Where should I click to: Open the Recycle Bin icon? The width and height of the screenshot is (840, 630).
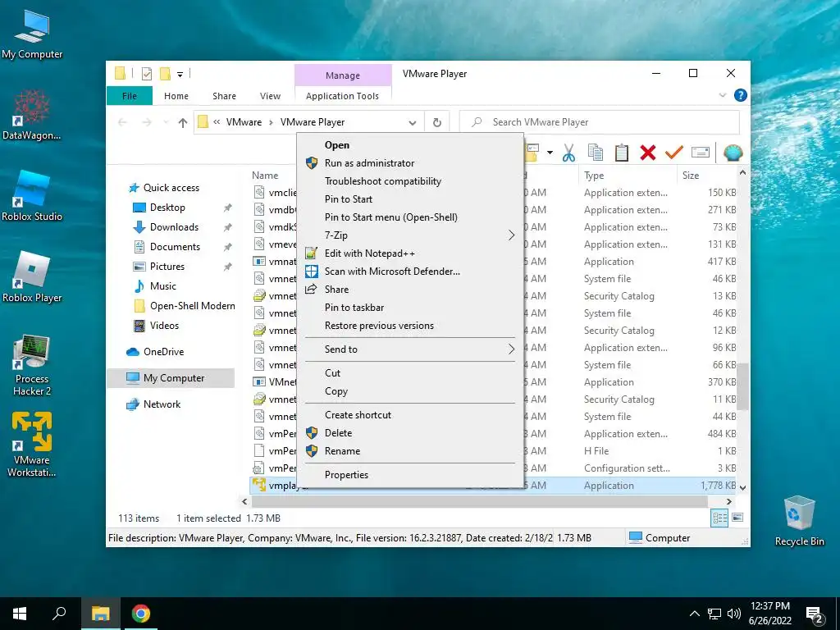[799, 521]
